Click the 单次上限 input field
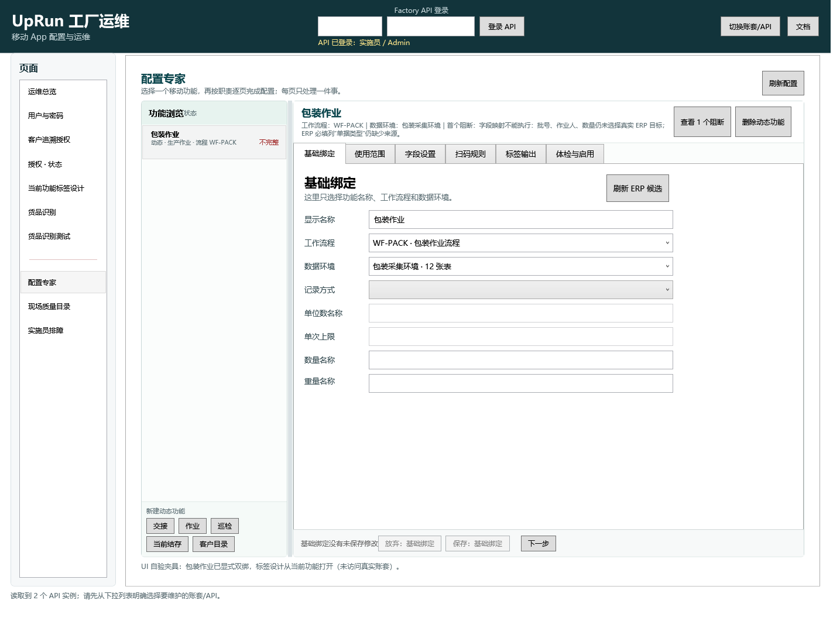This screenshot has width=840, height=631. (521, 337)
